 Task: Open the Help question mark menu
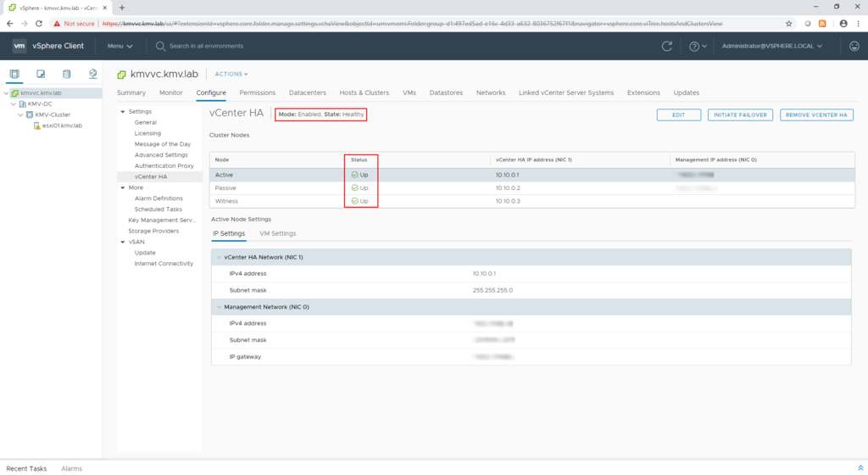click(697, 47)
